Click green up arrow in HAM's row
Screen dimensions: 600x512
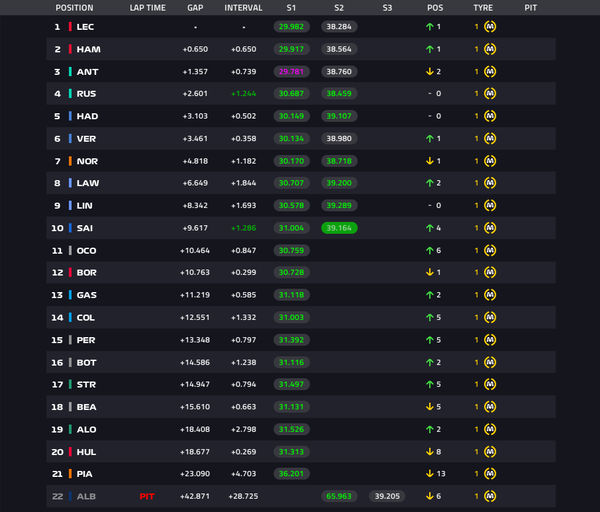pos(430,49)
